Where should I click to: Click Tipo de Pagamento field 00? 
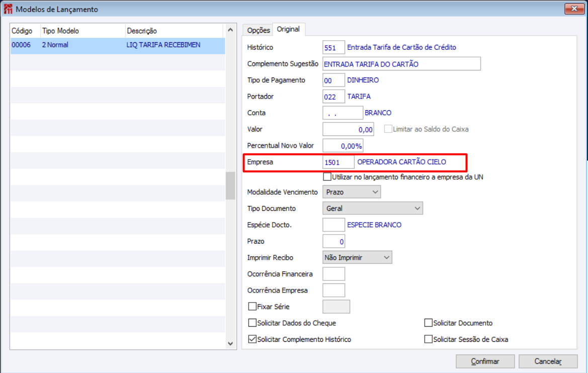point(333,81)
